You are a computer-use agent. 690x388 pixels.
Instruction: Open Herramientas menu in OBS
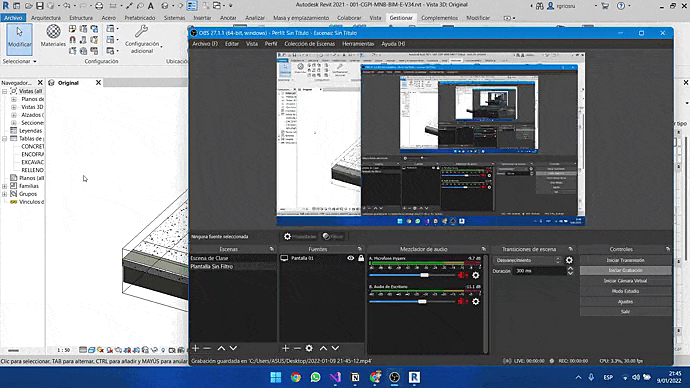point(358,44)
